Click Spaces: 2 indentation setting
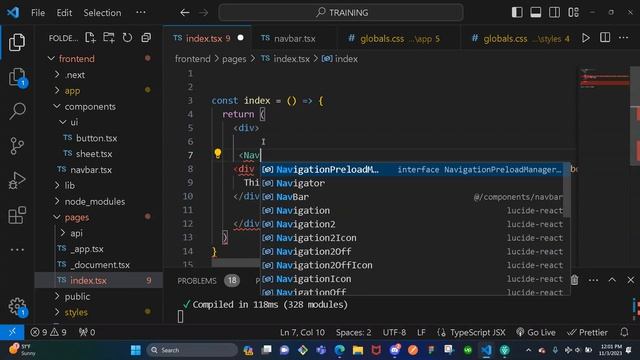 pos(353,332)
